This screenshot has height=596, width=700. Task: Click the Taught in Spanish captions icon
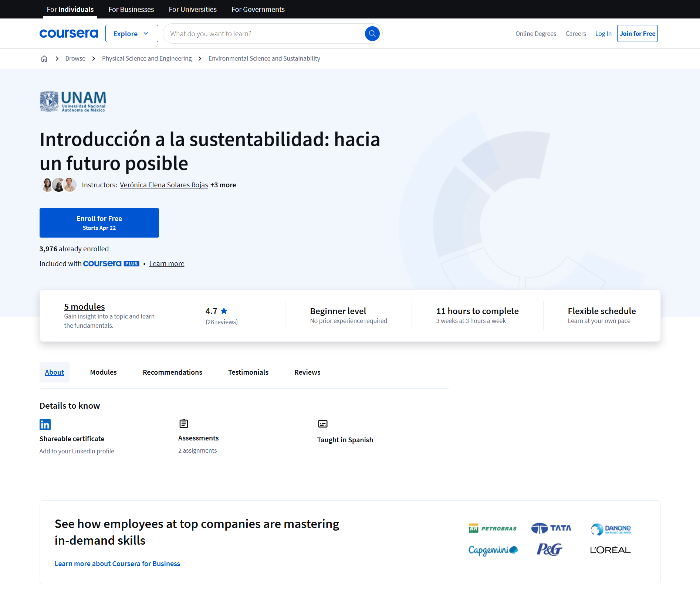(x=323, y=424)
